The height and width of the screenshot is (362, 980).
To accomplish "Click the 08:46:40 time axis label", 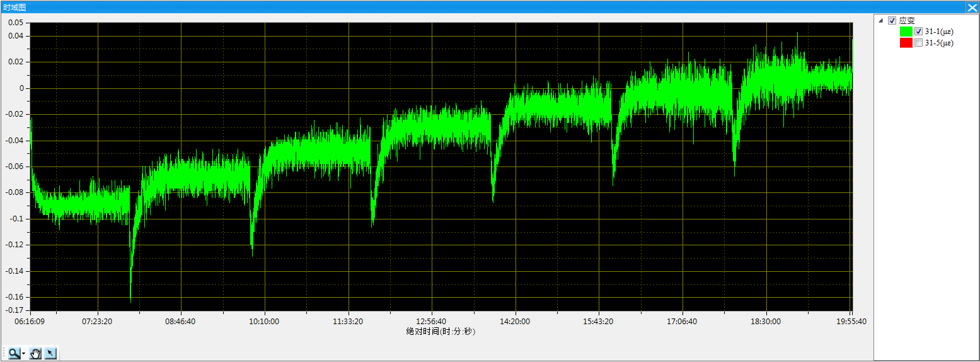I will click(x=180, y=322).
